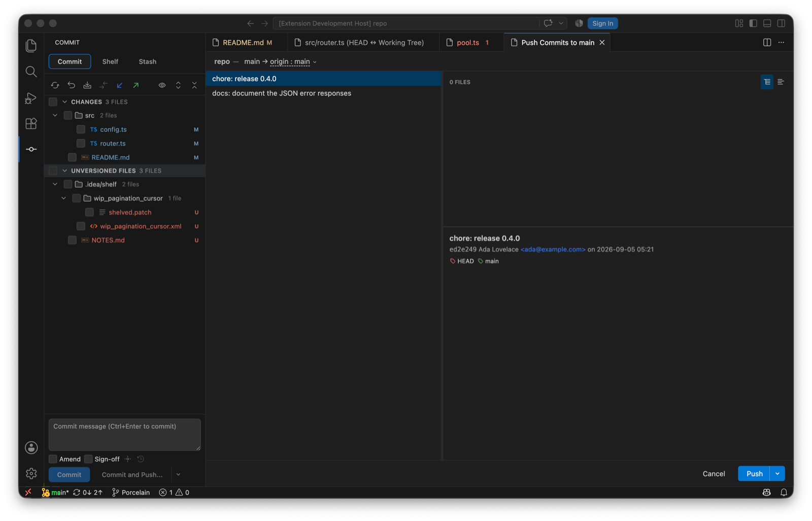Check the router.ts checkbox
The height and width of the screenshot is (521, 812).
(x=81, y=144)
